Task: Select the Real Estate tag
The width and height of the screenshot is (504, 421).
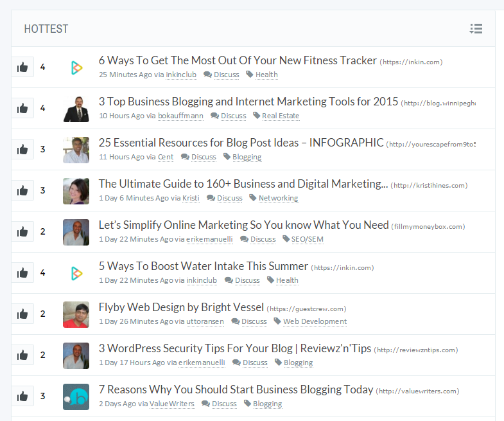Action: (x=281, y=116)
